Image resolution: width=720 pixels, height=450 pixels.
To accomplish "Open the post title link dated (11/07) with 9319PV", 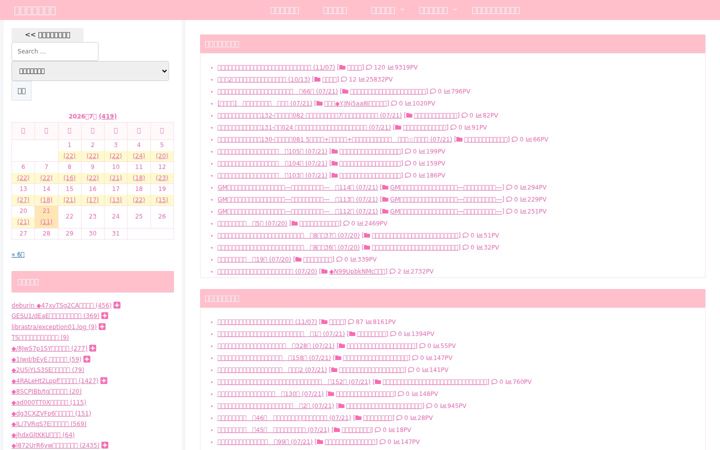I will (276, 68).
